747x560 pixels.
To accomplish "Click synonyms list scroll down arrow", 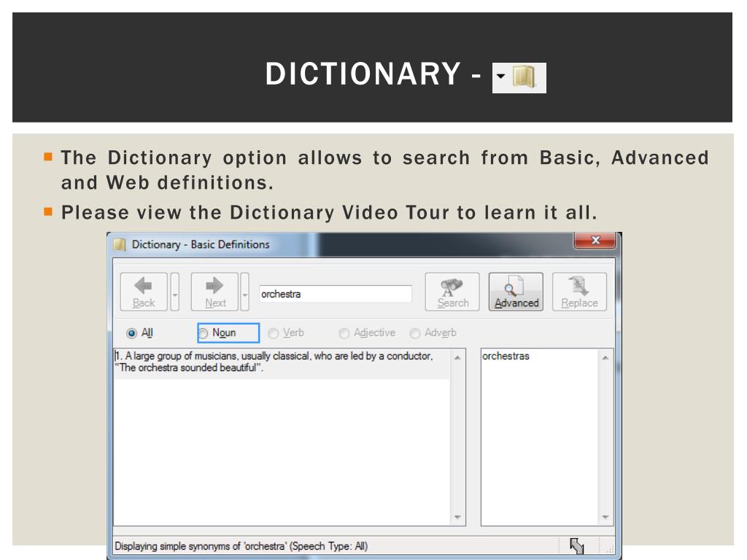I will click(x=605, y=517).
